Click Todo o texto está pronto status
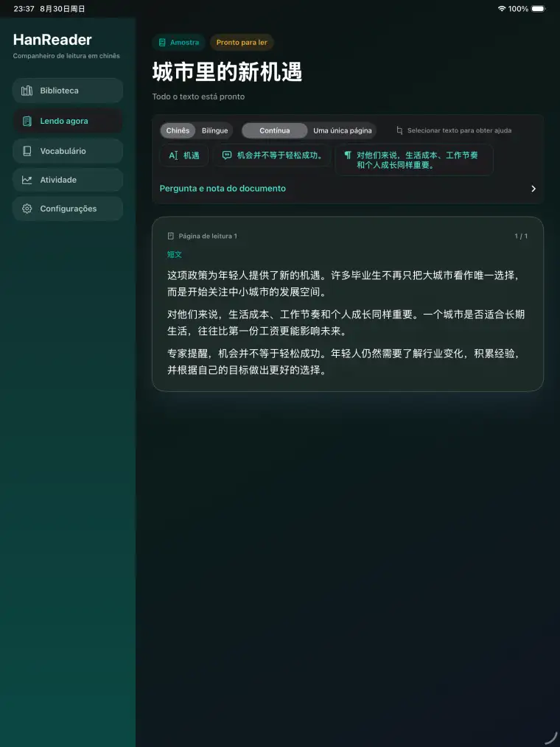 pos(198,97)
